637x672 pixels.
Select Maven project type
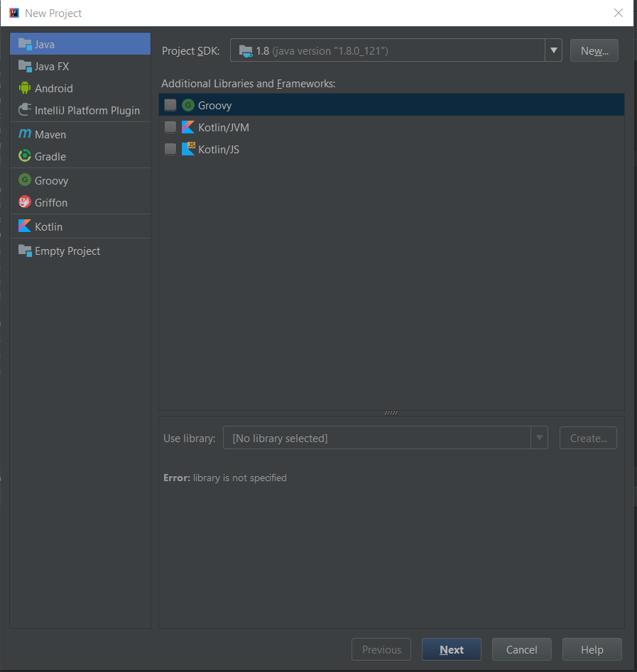[x=80, y=134]
